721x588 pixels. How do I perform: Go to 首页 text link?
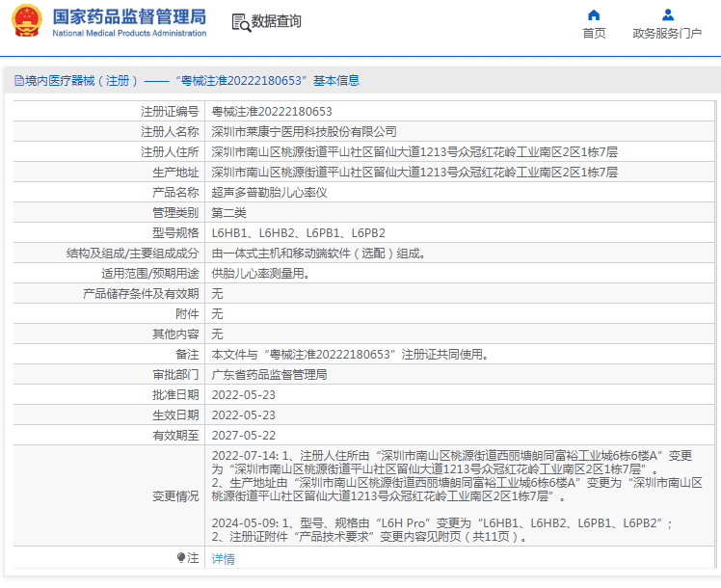(x=594, y=33)
